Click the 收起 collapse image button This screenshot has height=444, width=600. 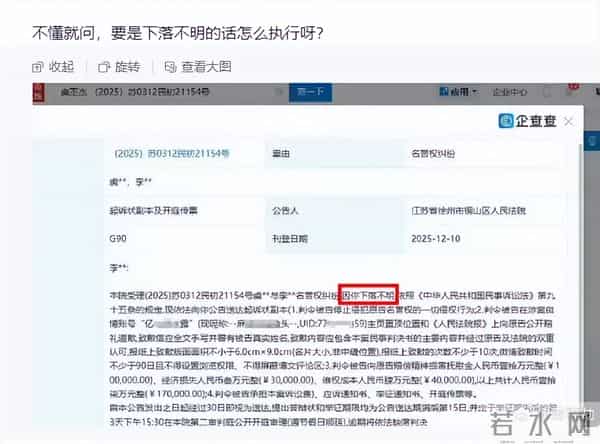coord(53,67)
